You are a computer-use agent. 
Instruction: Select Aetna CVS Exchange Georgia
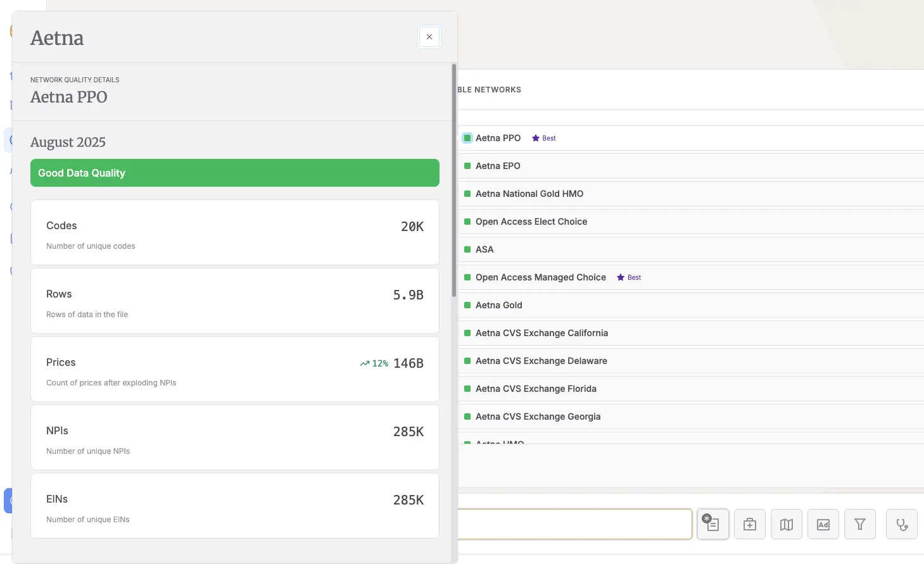[x=690, y=417]
